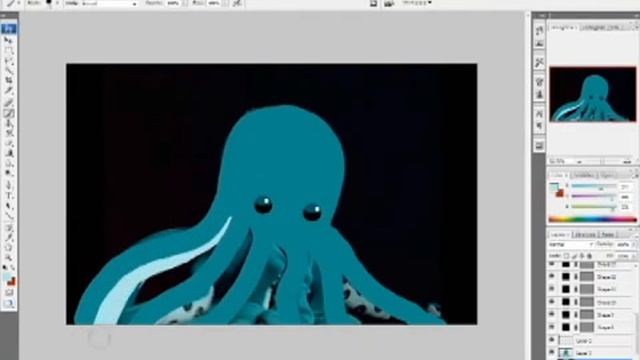Viewport: 640px width, 360px height.
Task: Select the Shape tool in toolbox
Action: pos(9,215)
